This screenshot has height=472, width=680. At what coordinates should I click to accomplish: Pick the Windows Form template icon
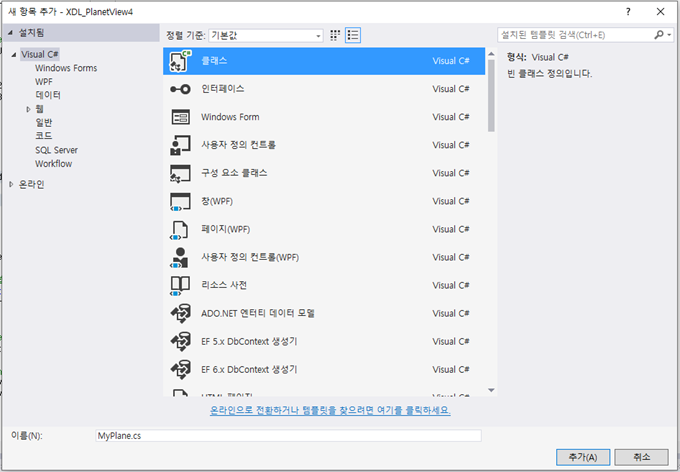pyautogui.click(x=180, y=117)
